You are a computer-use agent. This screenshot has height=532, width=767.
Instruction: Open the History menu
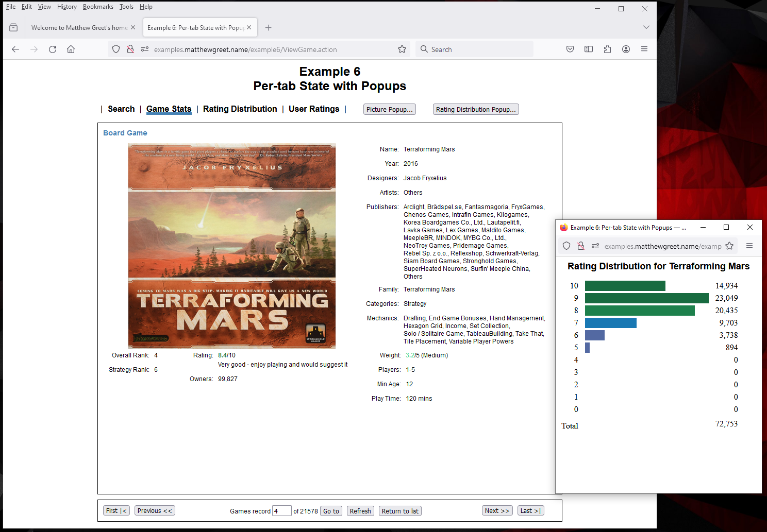[x=66, y=7]
